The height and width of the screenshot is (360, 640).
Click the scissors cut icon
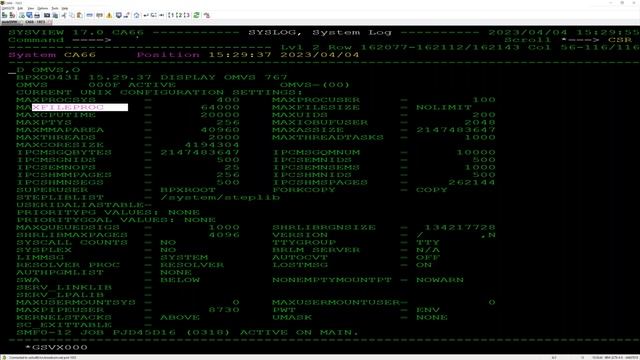[x=64, y=15]
